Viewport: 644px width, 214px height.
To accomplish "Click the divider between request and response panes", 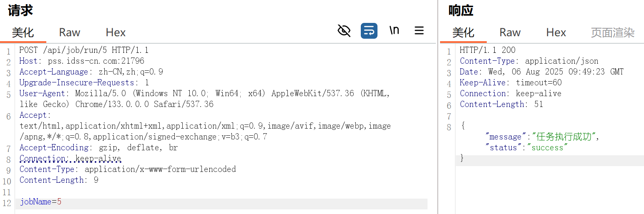I will (438, 125).
